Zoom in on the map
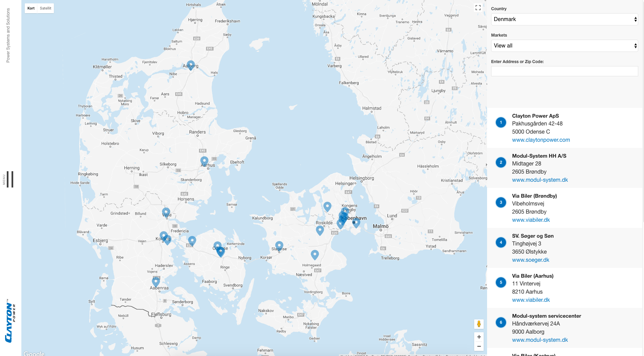 [x=479, y=337]
